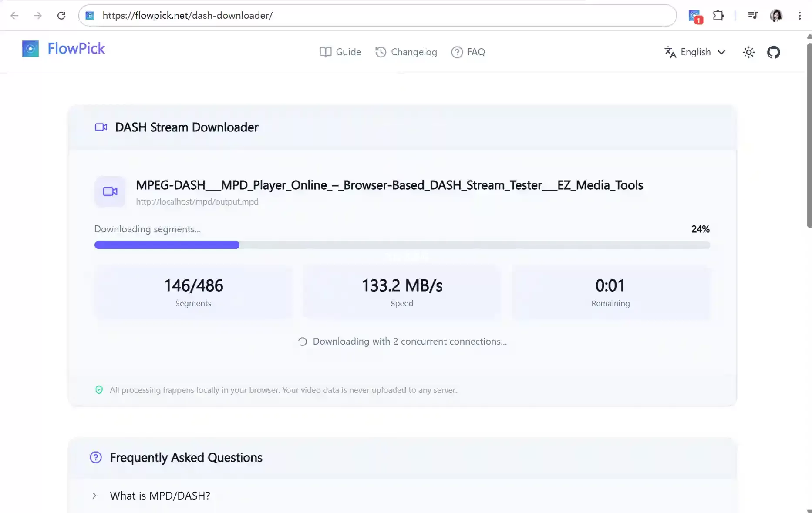This screenshot has height=513, width=812.
Task: Open the Guide page
Action: tap(340, 52)
